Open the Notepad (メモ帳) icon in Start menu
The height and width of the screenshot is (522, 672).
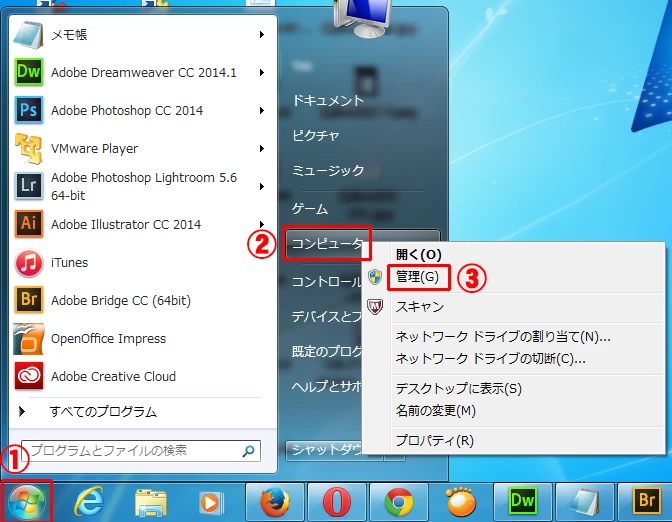point(28,34)
